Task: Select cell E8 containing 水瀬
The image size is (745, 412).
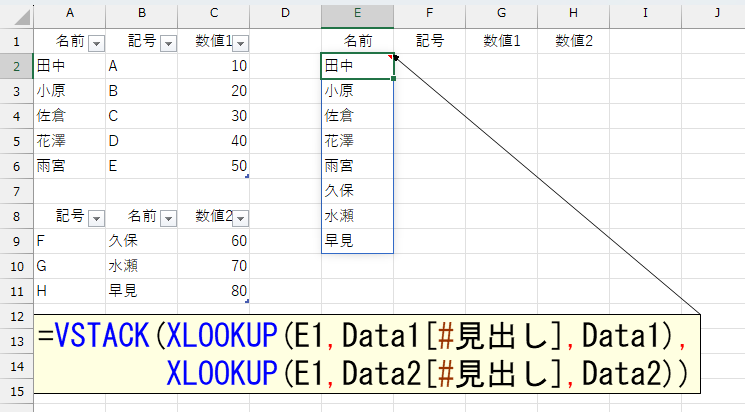Action: 357,216
